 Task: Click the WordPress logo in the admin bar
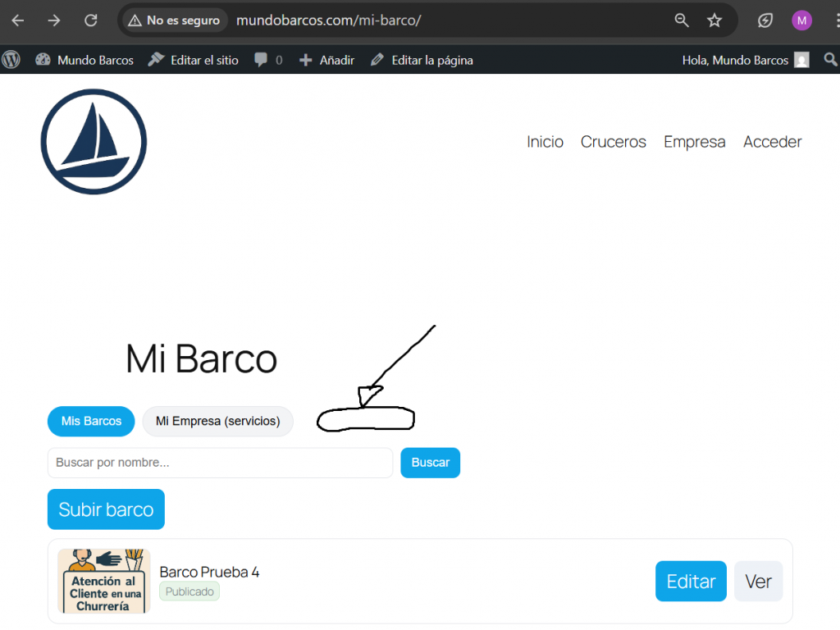(11, 59)
